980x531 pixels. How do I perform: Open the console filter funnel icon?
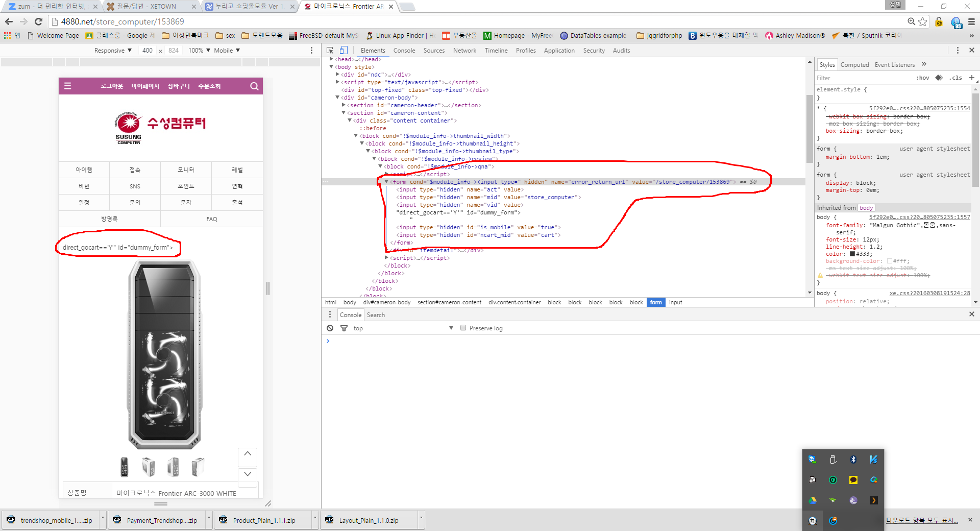point(344,328)
